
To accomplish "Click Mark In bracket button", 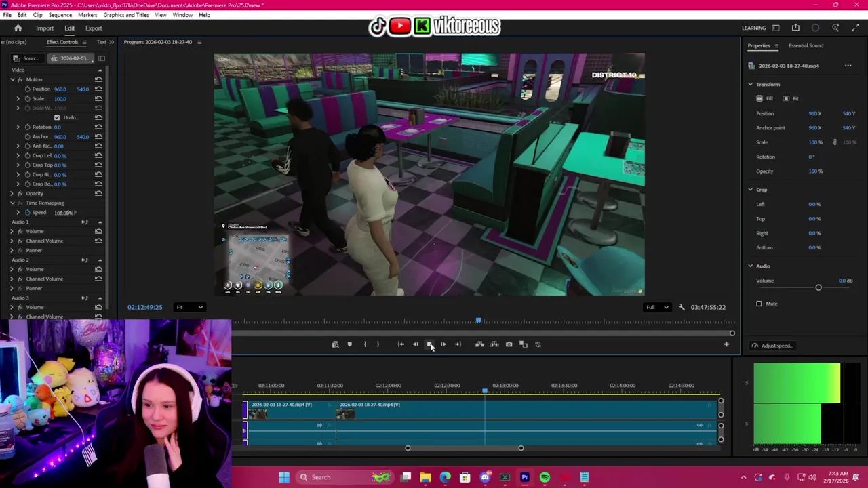I will [x=365, y=344].
